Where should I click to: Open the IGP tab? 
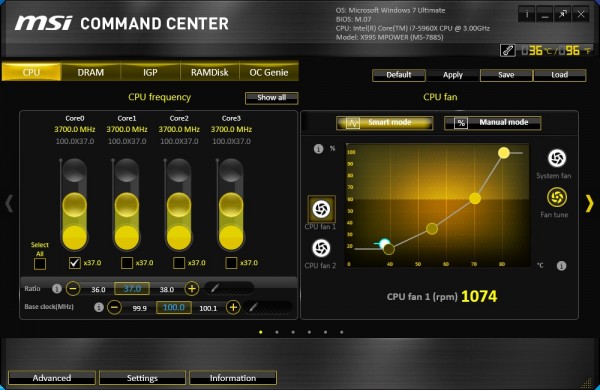pyautogui.click(x=150, y=72)
